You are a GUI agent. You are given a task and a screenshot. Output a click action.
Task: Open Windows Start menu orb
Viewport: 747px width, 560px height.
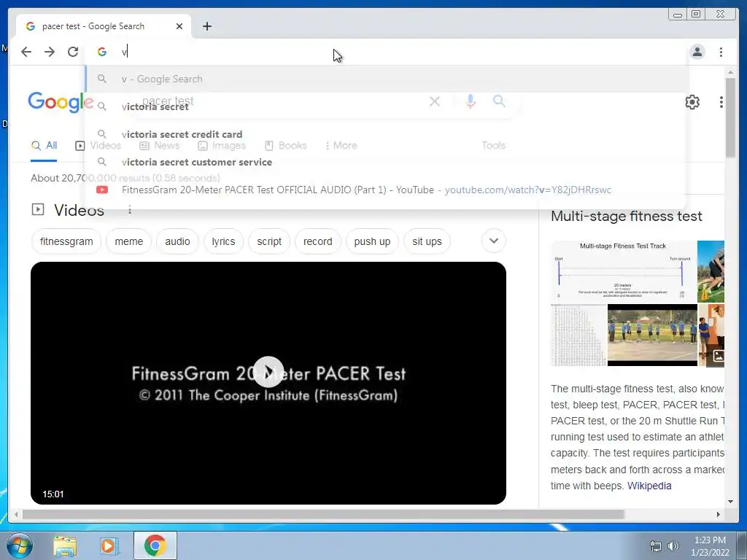tap(19, 545)
